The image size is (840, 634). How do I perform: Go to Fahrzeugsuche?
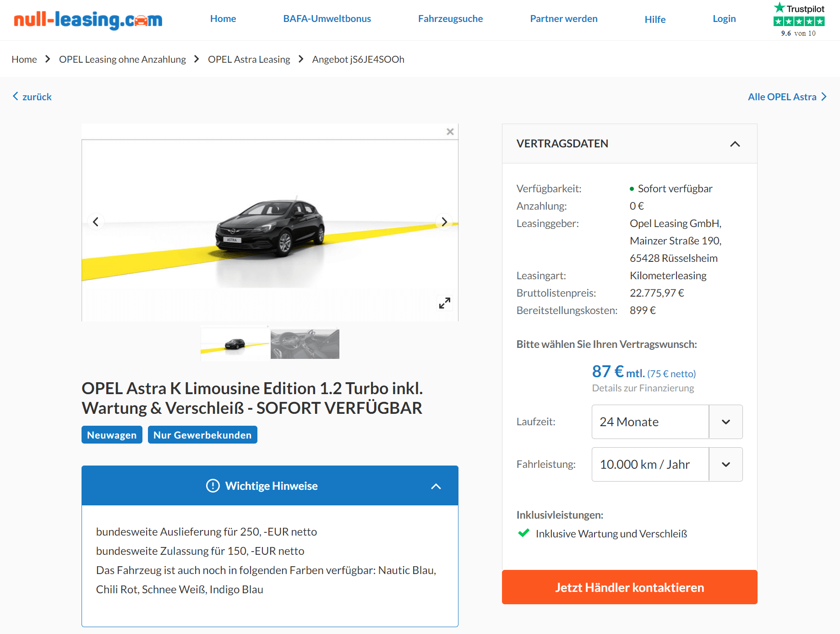coord(450,19)
